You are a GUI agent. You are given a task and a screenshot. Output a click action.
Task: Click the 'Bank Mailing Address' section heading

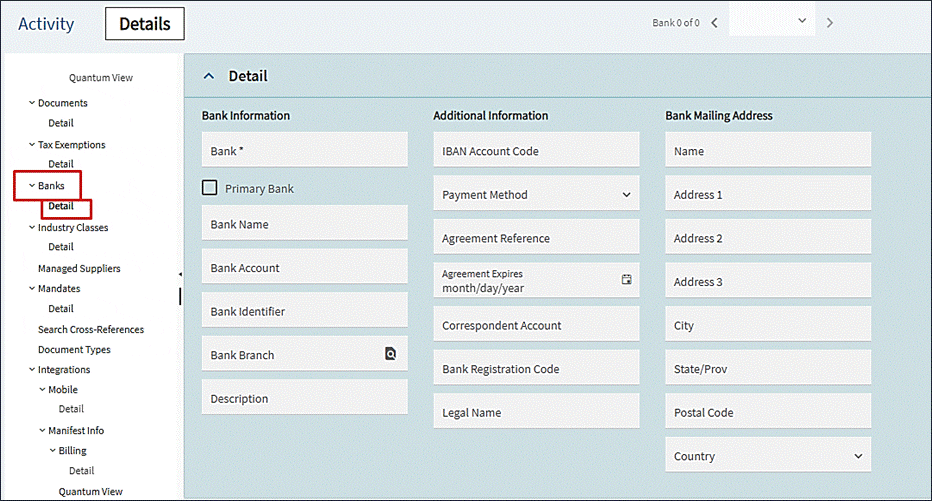[719, 115]
